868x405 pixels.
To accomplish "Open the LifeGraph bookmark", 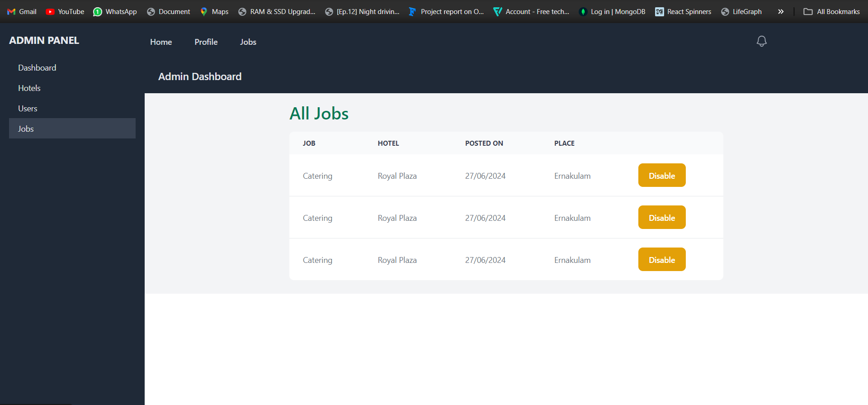I will pyautogui.click(x=741, y=12).
